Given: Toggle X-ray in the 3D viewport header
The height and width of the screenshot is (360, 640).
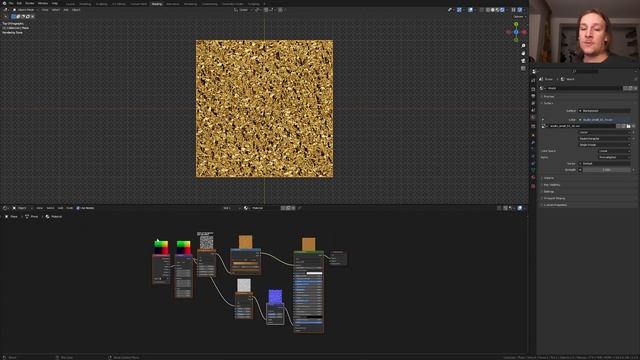Looking at the screenshot, I should [x=482, y=10].
